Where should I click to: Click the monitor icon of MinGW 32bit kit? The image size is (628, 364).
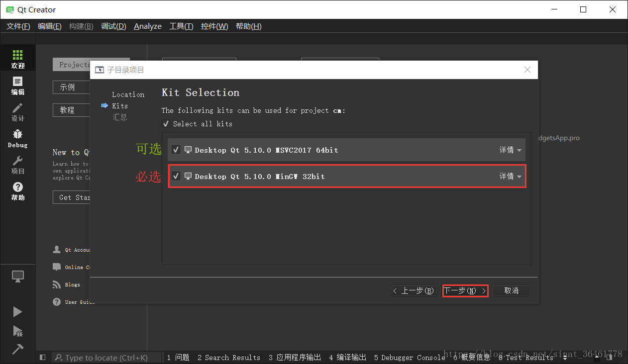coord(188,176)
